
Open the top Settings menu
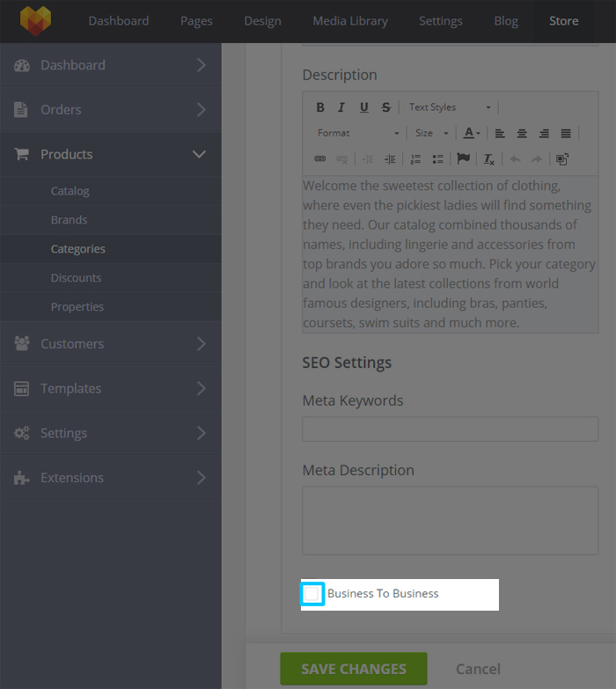point(441,21)
